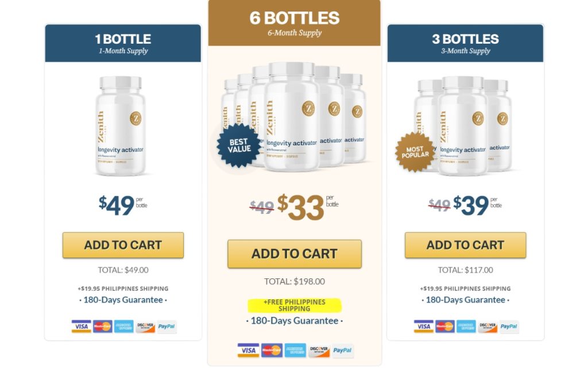Image resolution: width=588 pixels, height=368 pixels.
Task: Click the American Express icon under 6 Bottles
Action: point(295,350)
